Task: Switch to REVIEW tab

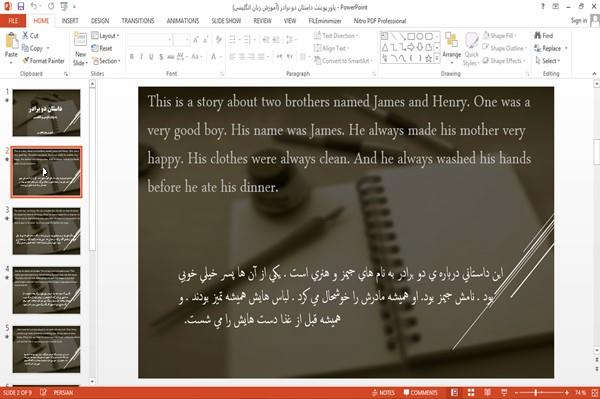Action: [x=262, y=21]
